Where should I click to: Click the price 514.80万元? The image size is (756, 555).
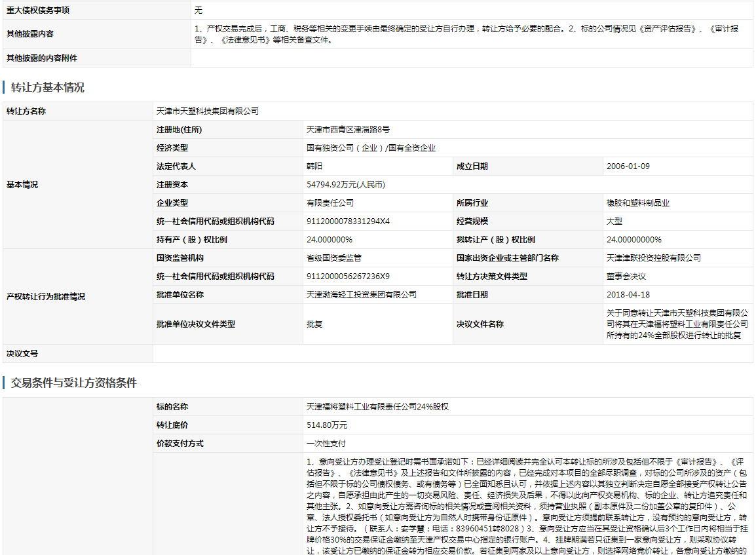pyautogui.click(x=327, y=425)
